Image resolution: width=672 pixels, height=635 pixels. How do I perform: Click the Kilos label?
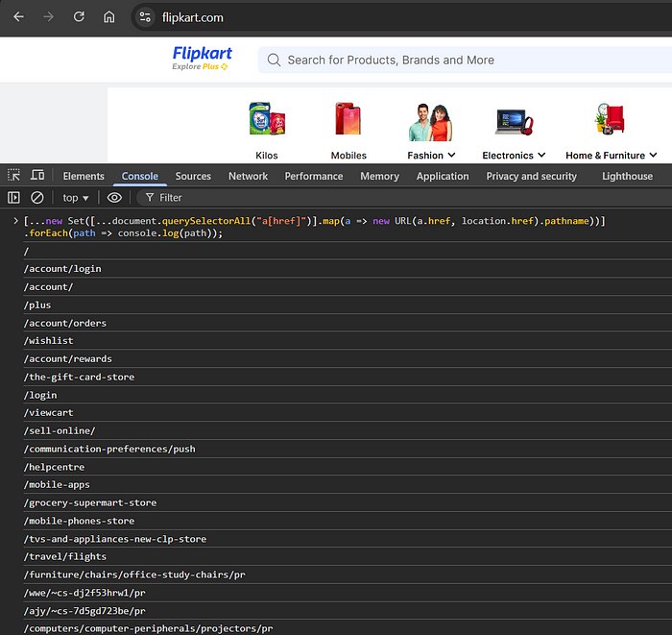pos(267,156)
